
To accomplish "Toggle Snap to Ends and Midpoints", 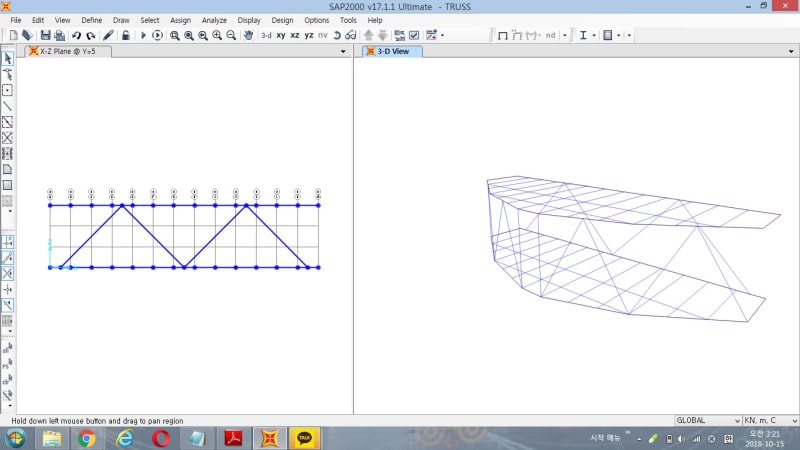I will [x=8, y=258].
